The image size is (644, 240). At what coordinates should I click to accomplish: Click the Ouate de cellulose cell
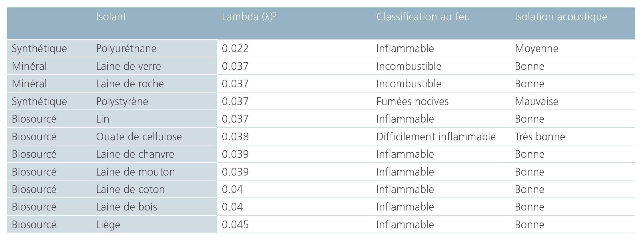tap(139, 137)
